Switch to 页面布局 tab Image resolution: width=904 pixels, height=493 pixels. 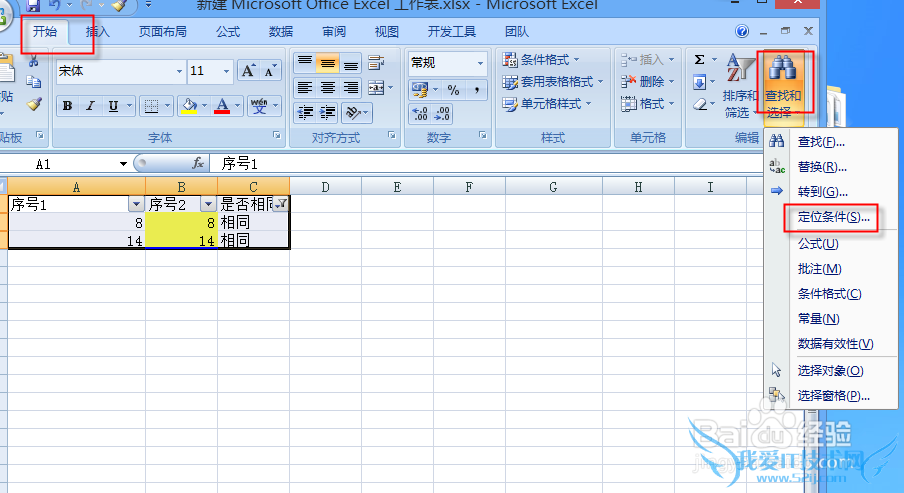163,32
